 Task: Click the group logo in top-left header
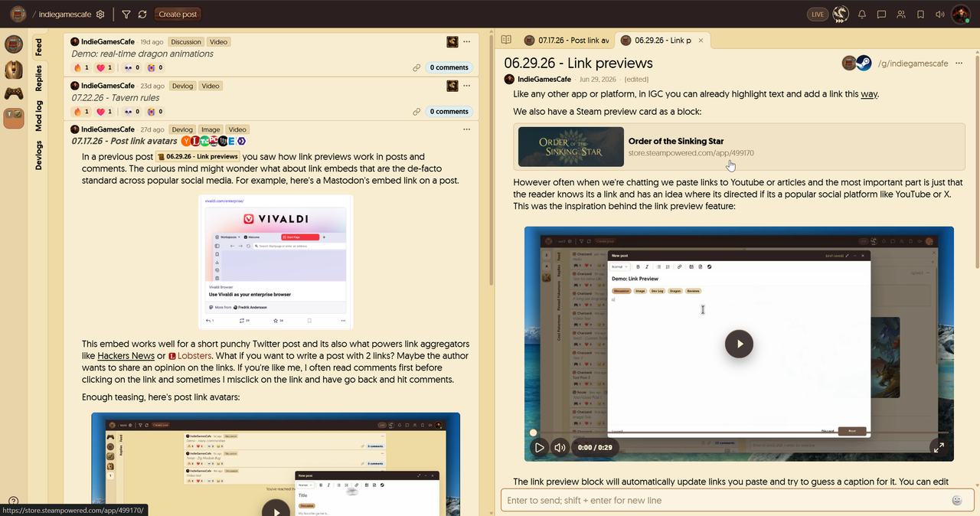tap(18, 14)
